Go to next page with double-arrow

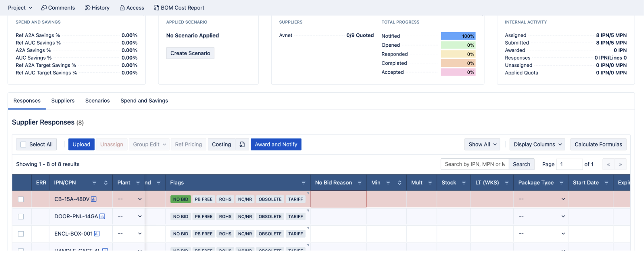(x=620, y=165)
